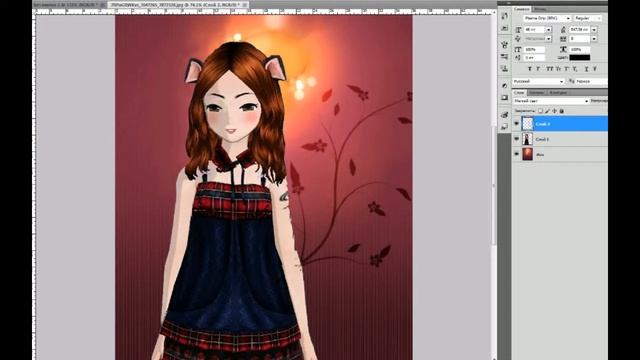
Task: Open the Regular font style dropdown
Action: 588,18
